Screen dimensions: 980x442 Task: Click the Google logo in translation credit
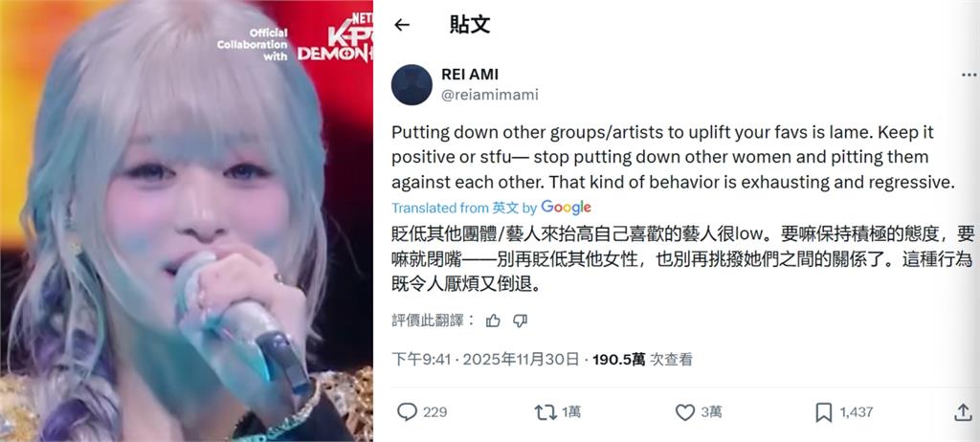567,208
